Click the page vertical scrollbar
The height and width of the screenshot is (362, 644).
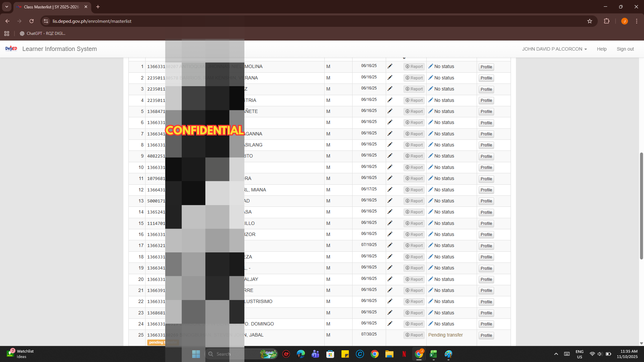click(641, 206)
